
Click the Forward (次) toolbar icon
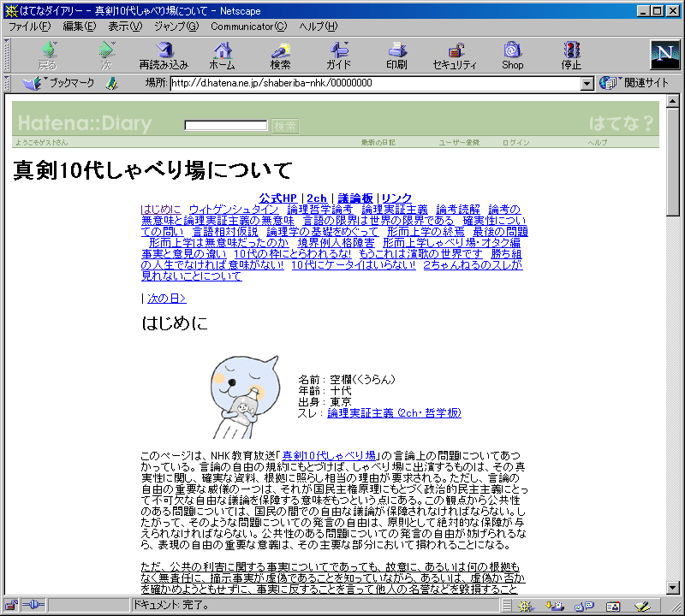(106, 56)
